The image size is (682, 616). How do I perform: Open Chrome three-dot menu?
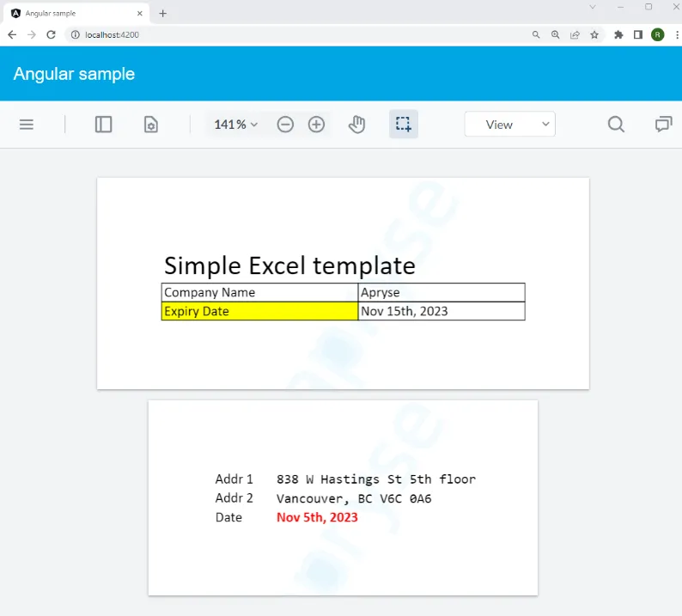click(x=677, y=35)
